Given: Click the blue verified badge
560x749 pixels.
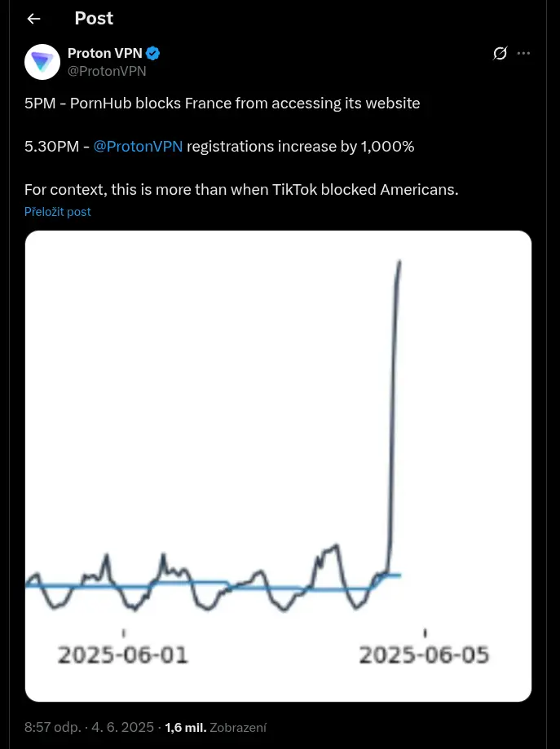Looking at the screenshot, I should coord(153,54).
